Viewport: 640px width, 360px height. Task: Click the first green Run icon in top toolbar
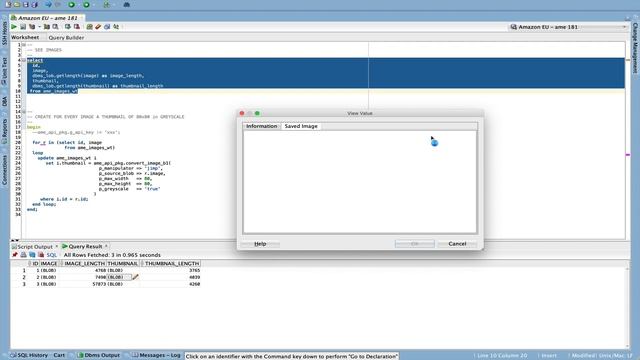[71, 4]
